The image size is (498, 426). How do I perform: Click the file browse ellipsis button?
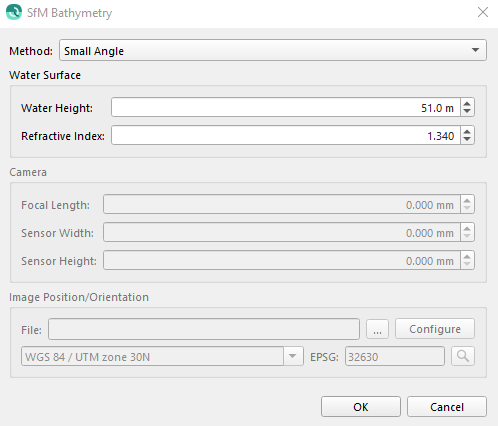pos(377,329)
